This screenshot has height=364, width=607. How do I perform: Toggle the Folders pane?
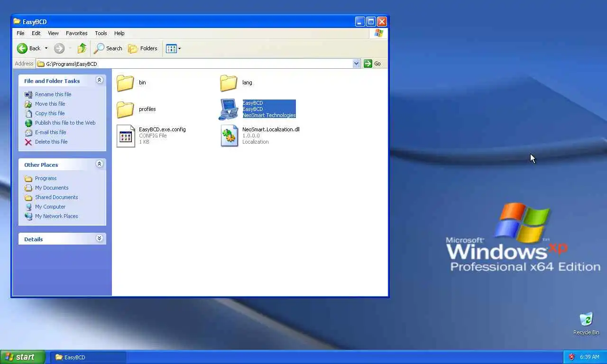point(143,48)
